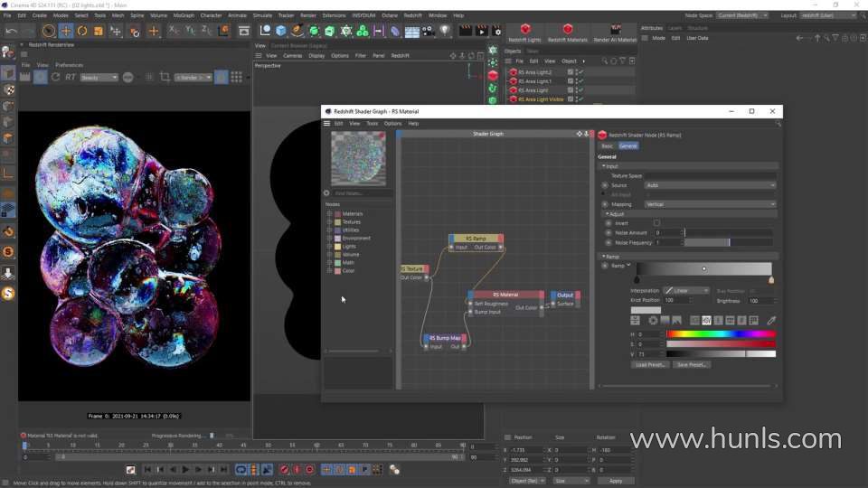Click the Undo arrow in top toolbar
This screenshot has width=868, height=488.
tap(10, 31)
